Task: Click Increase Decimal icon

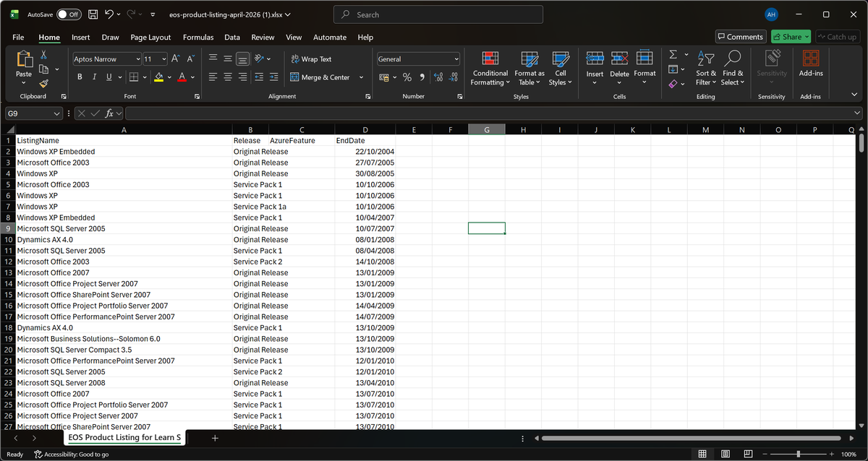Action: [439, 77]
